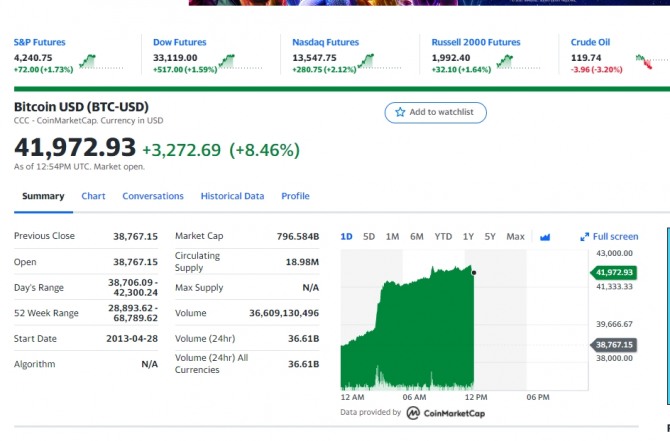Show the Max chart range

[x=515, y=237]
